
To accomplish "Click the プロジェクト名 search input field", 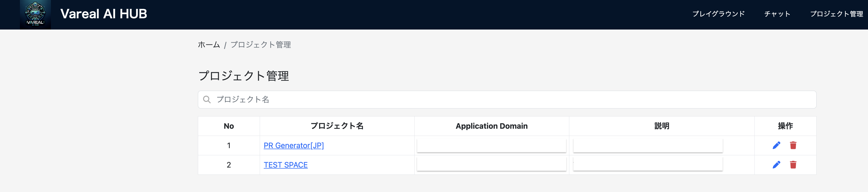I will point(507,99).
